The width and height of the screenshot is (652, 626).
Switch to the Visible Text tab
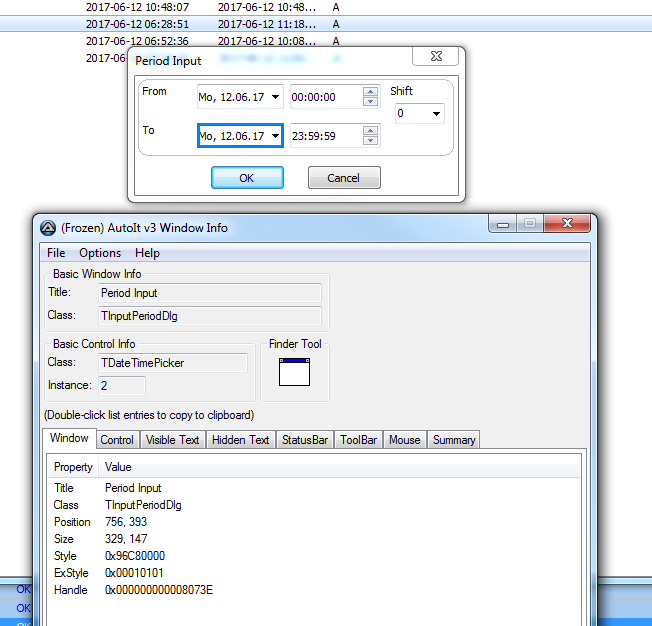pos(172,440)
